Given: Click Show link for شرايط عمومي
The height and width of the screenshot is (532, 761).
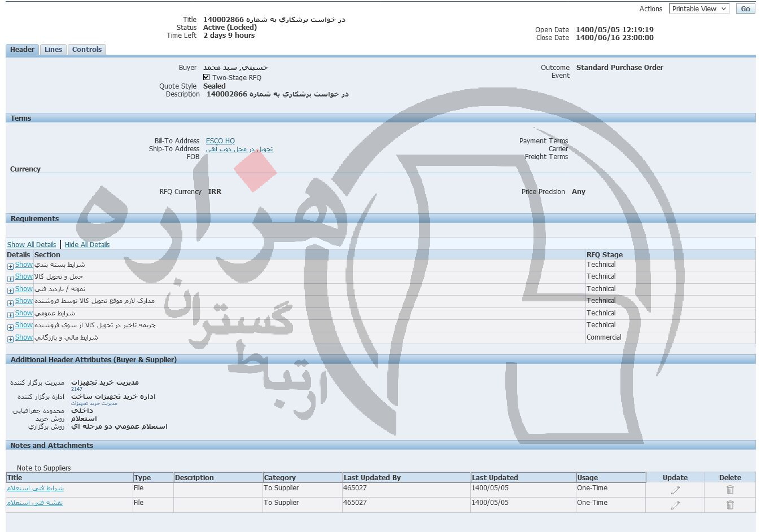Looking at the screenshot, I should tap(24, 313).
